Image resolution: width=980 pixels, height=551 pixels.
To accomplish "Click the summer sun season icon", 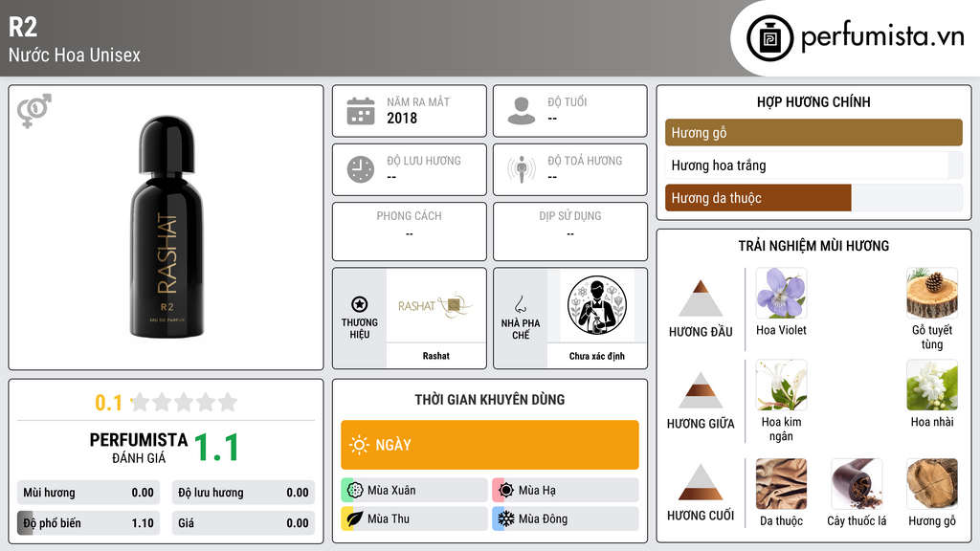I will click(x=506, y=490).
